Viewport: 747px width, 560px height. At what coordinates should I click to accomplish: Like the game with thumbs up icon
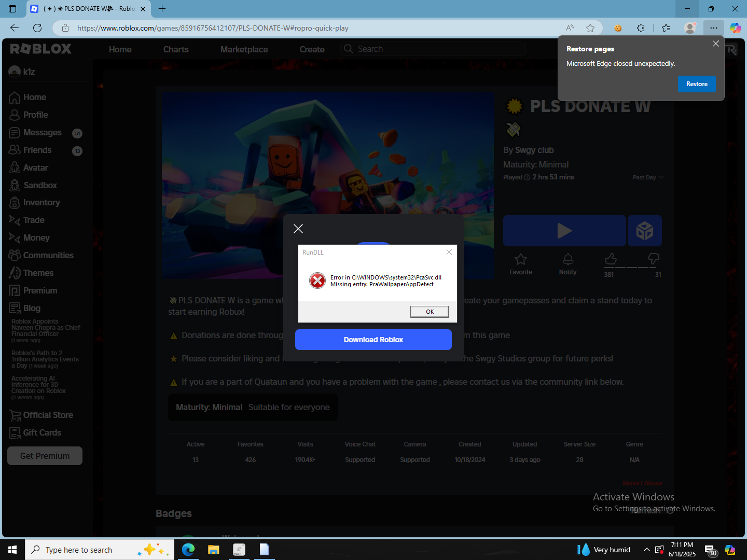tap(611, 258)
